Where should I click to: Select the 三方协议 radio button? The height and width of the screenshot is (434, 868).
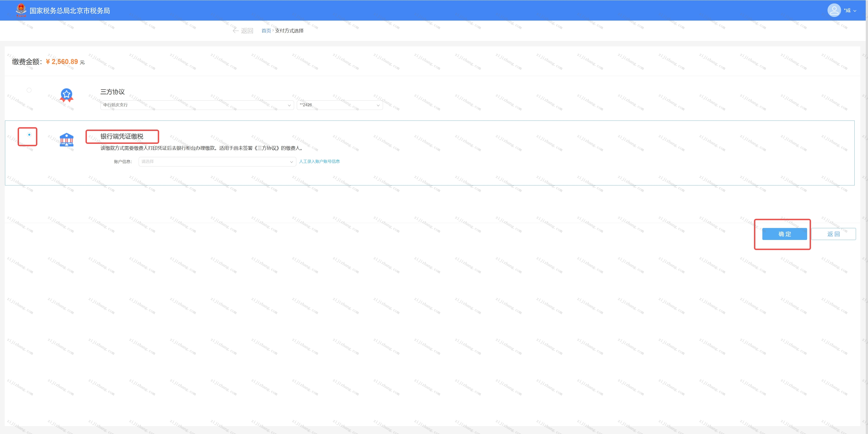[29, 90]
